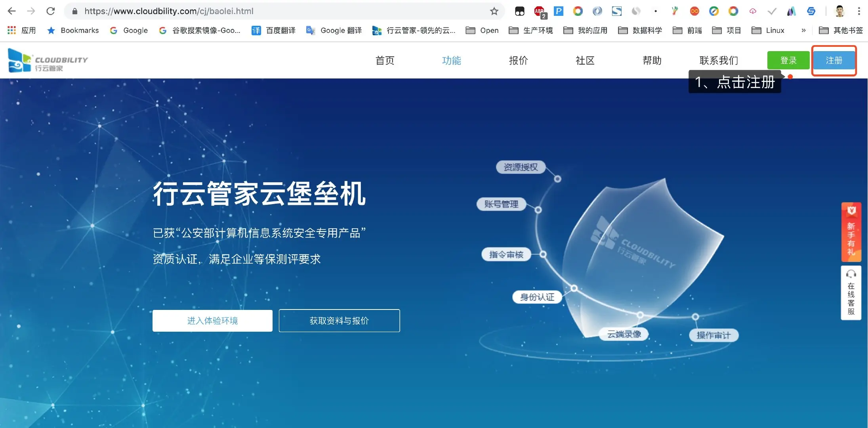Open Chrome three-dot menu
The width and height of the screenshot is (868, 428).
859,11
